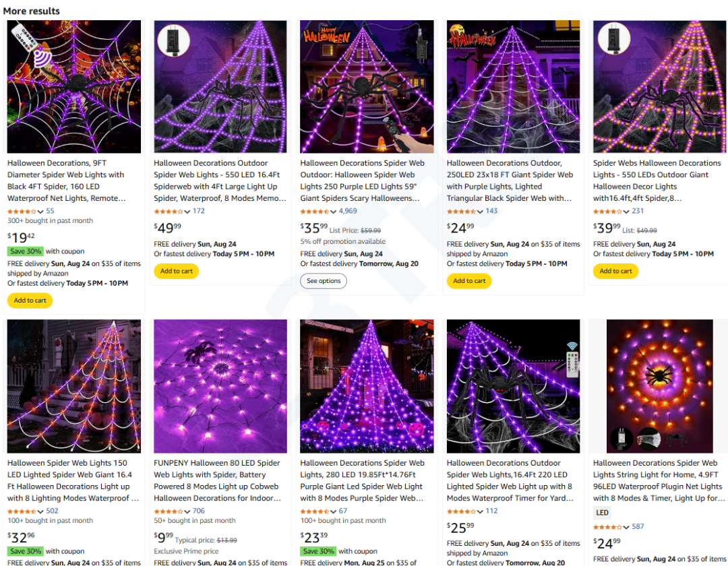Click star rating of the 9FT Diameter Spider Web
Viewport: 728px width, 566px height.
(x=22, y=211)
